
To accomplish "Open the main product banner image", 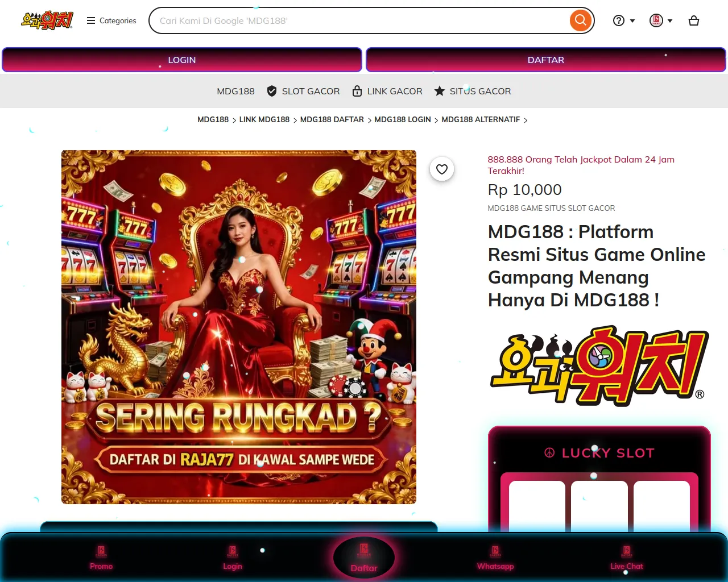I will pyautogui.click(x=239, y=327).
